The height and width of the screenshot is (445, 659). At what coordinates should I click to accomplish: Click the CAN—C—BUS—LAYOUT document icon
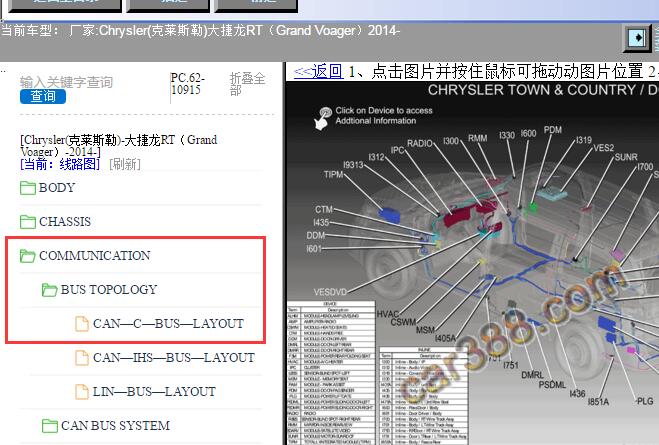82,324
